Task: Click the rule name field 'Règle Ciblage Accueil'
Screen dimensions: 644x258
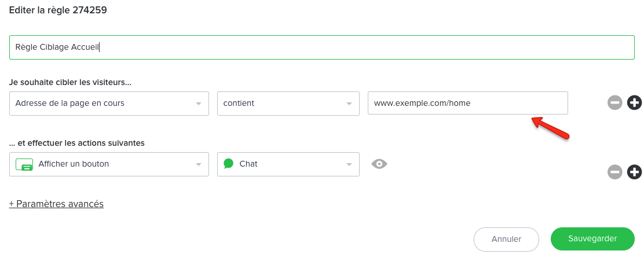Action: 321,47
